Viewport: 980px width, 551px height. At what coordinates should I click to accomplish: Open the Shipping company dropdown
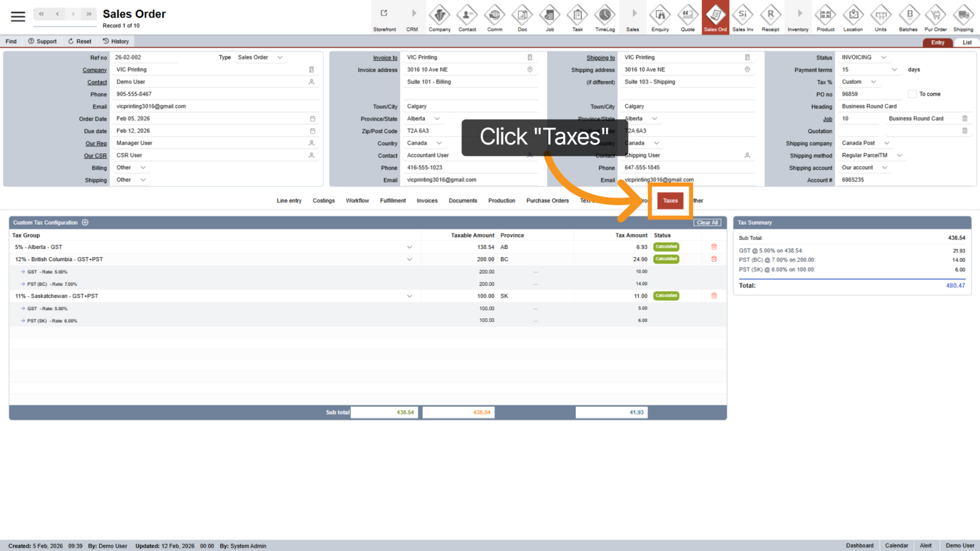[x=887, y=143]
